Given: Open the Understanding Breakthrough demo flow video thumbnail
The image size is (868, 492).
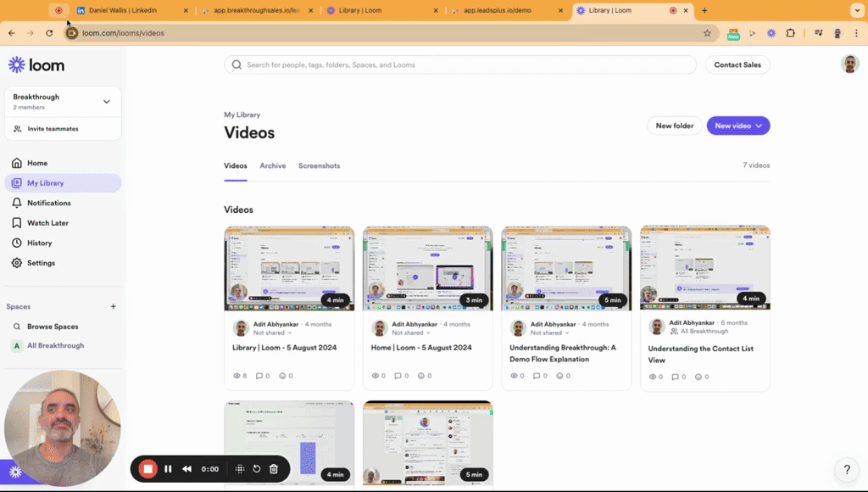Looking at the screenshot, I should (566, 268).
